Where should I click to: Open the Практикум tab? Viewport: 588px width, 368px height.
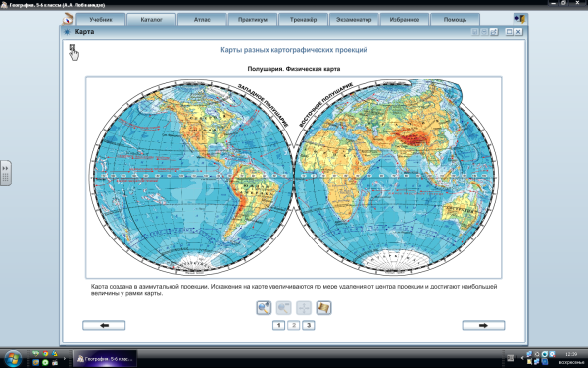click(x=253, y=20)
